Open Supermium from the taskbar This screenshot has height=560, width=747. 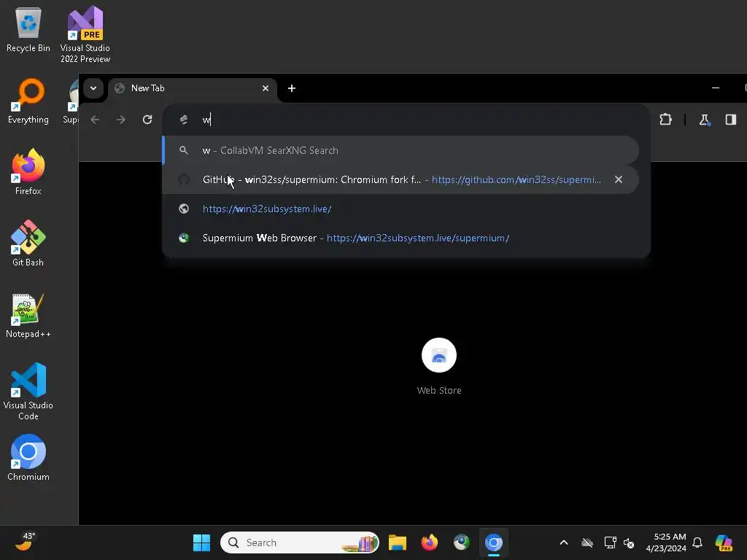coord(461,542)
